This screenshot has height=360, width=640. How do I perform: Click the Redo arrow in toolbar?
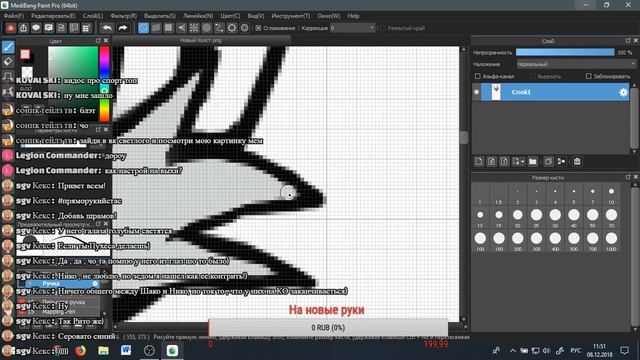[122, 28]
